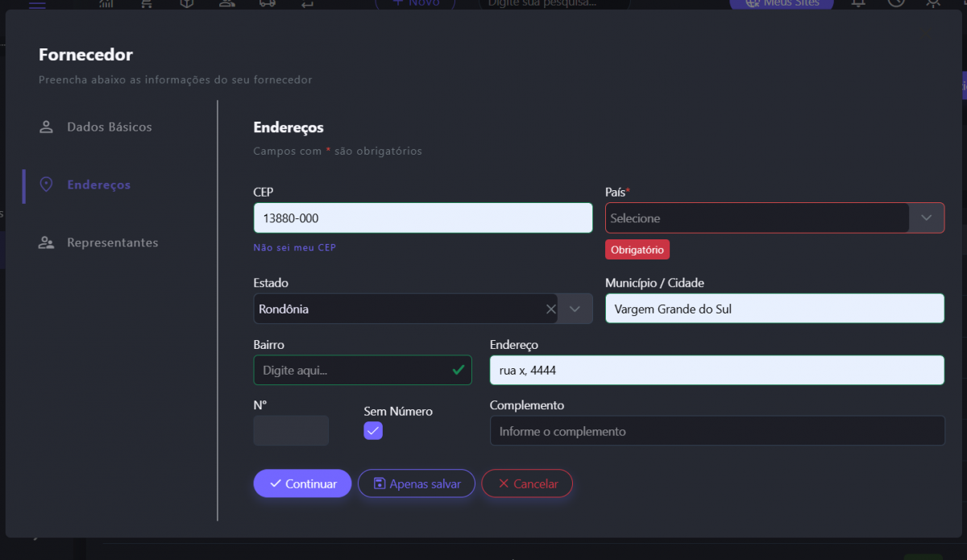Open the Representantes section

point(112,243)
